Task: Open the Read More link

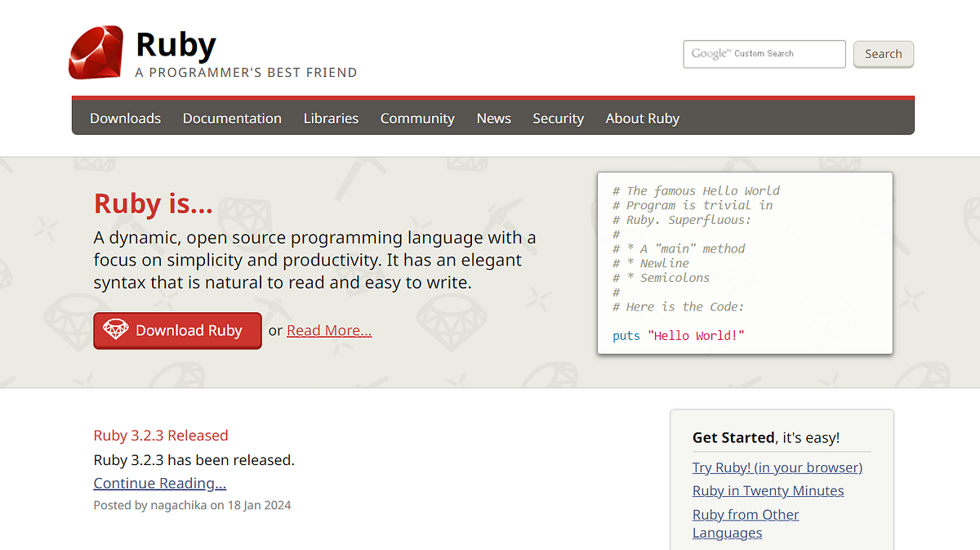Action: coord(329,330)
